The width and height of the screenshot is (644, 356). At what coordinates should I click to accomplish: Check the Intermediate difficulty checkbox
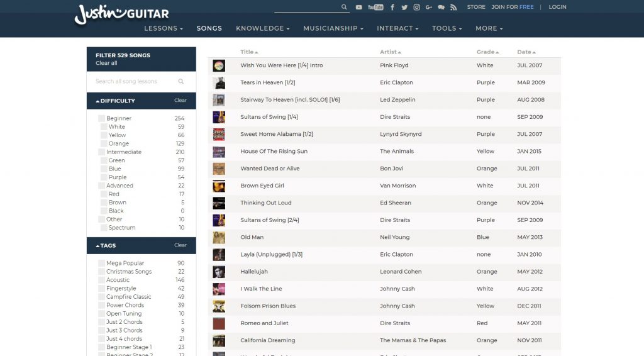click(101, 152)
